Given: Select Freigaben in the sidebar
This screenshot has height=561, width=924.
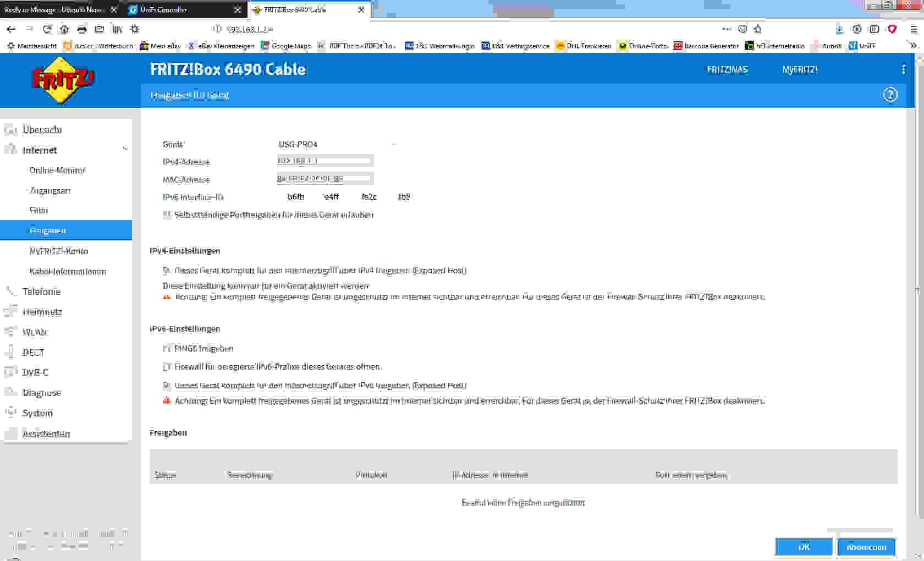Looking at the screenshot, I should point(66,230).
